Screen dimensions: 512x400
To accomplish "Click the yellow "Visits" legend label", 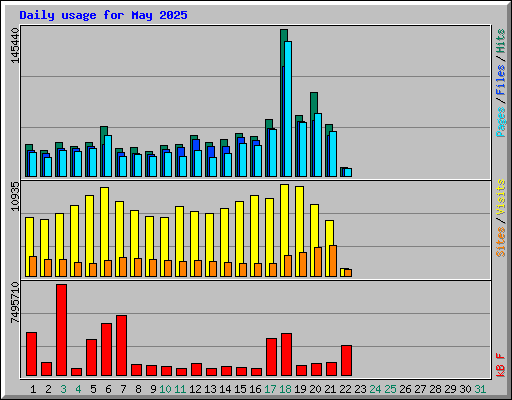I will (x=501, y=197).
